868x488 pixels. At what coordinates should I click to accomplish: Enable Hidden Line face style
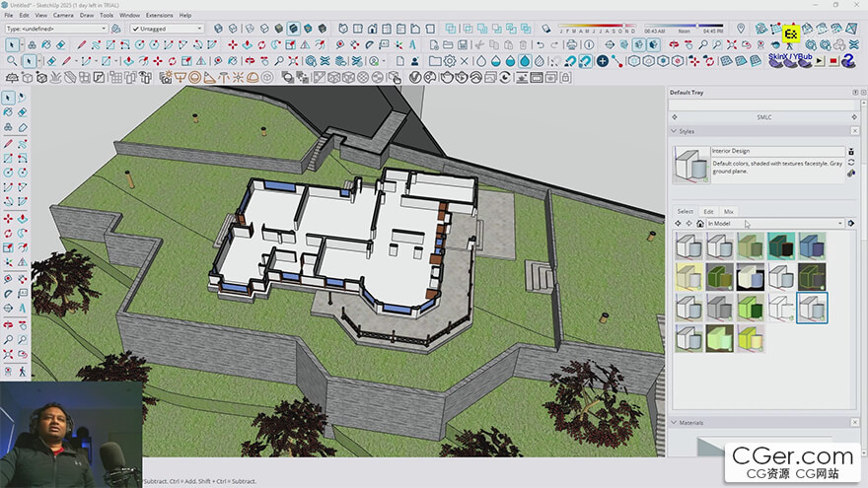click(x=264, y=29)
